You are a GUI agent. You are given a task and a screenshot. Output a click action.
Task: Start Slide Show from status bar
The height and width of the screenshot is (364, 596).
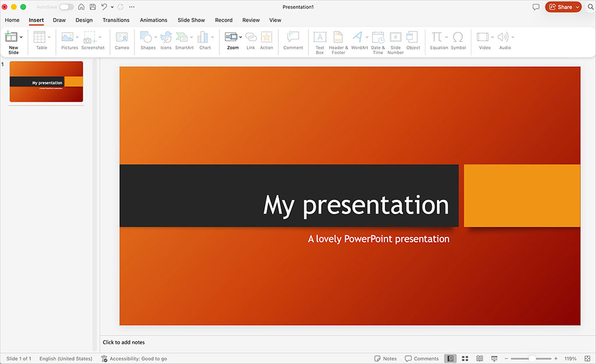click(494, 358)
